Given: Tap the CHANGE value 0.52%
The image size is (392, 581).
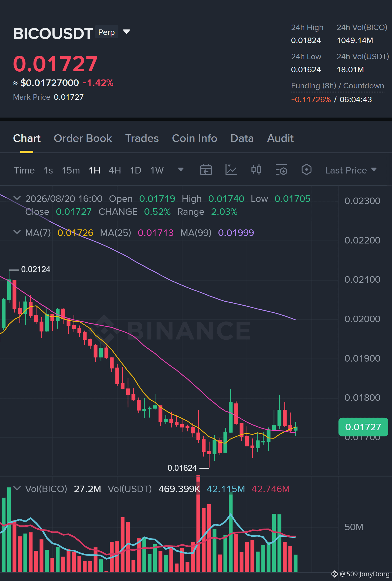Looking at the screenshot, I should coord(157,212).
